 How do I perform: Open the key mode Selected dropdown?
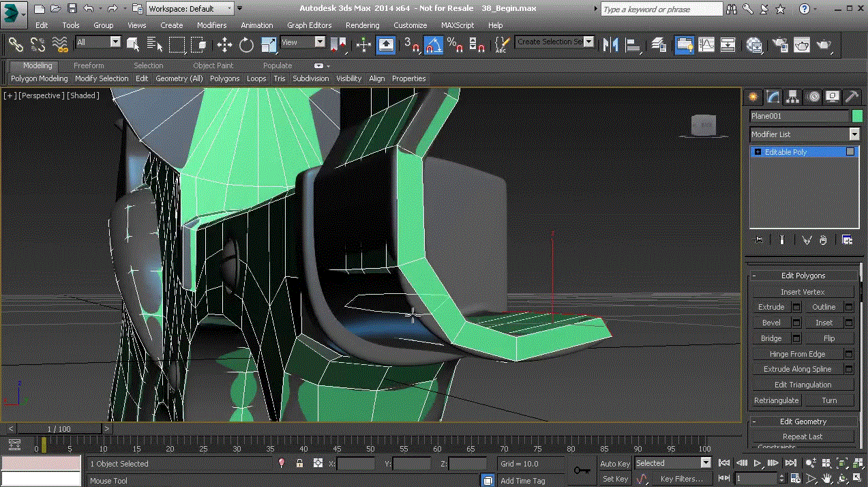673,463
